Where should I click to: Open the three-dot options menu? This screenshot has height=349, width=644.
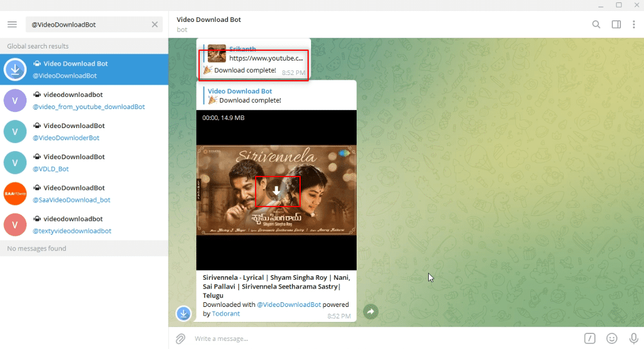tap(635, 24)
